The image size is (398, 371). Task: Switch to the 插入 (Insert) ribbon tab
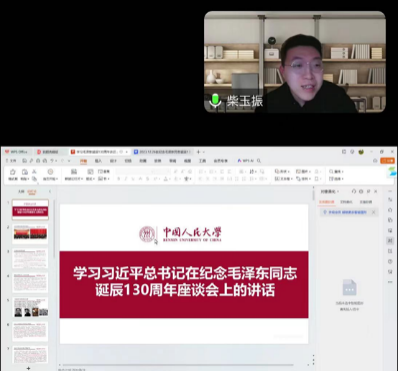[x=98, y=161]
